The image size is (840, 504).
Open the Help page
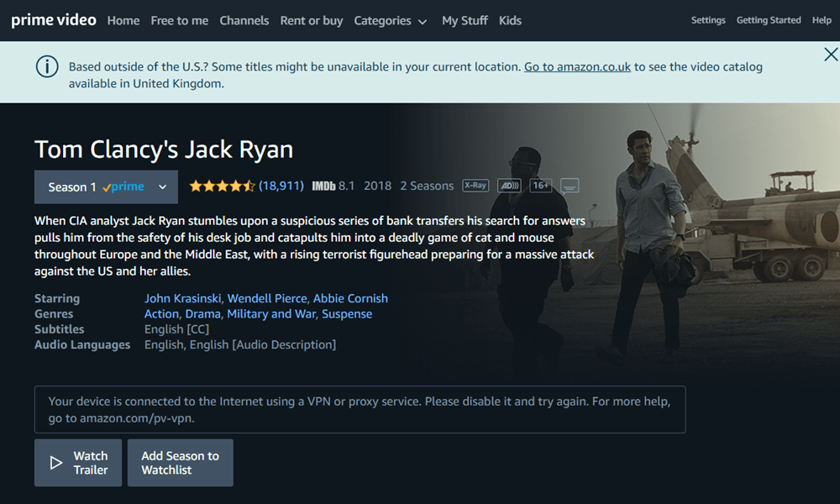tap(822, 20)
